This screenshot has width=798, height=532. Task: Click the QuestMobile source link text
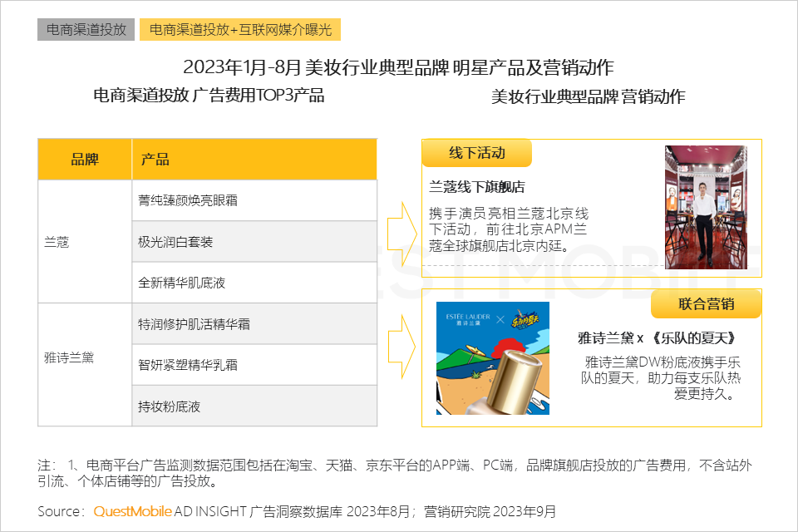point(133,510)
